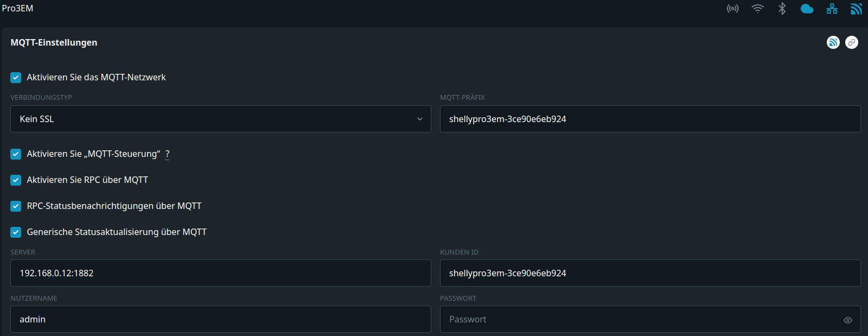This screenshot has width=868, height=336.
Task: Toggle the 'MQTT-Steuerung' checkbox
Action: tap(16, 154)
